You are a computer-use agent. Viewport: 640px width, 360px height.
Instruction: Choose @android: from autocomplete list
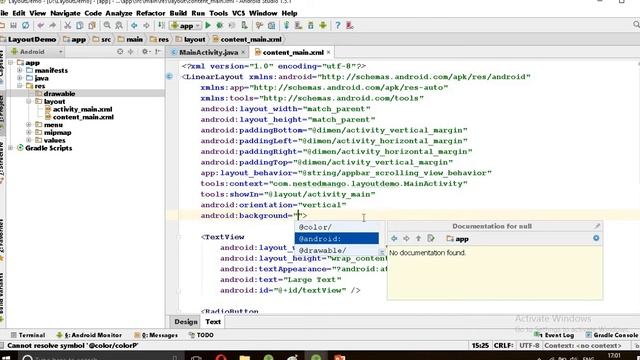(337, 239)
